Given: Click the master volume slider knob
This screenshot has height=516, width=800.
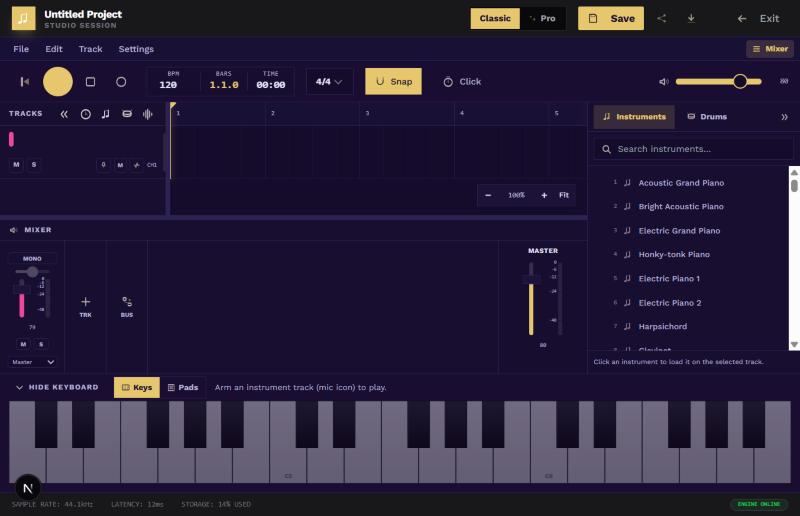Looking at the screenshot, I should pos(740,81).
